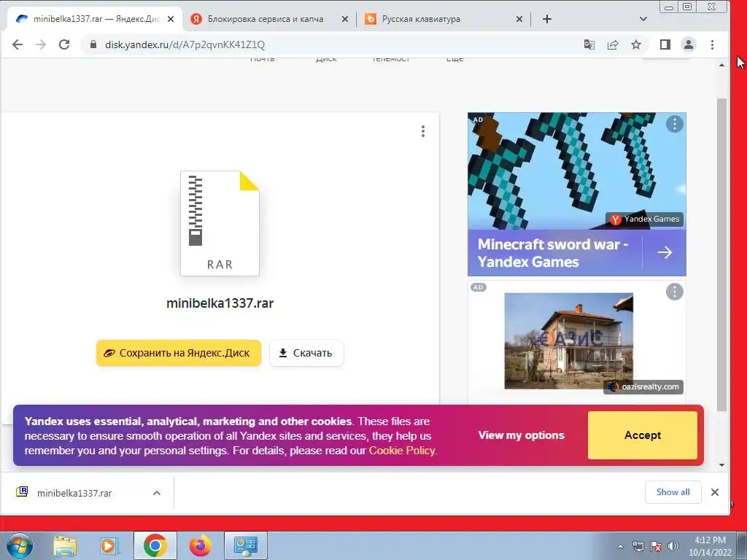This screenshot has height=560, width=747.
Task: Click the page scrollbar down arrow
Action: point(721,464)
